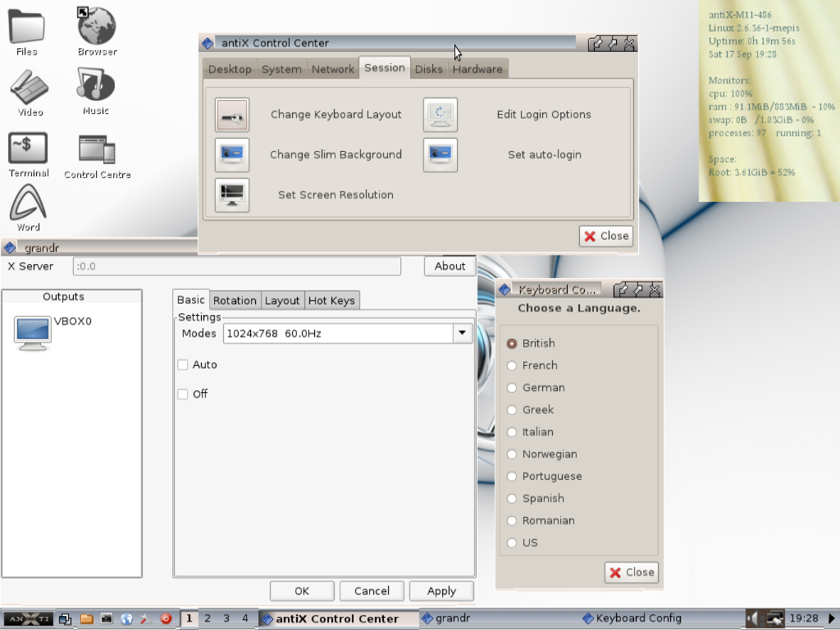Screen dimensions: 840x630
Task: Select the Portuguese language option
Action: click(512, 477)
